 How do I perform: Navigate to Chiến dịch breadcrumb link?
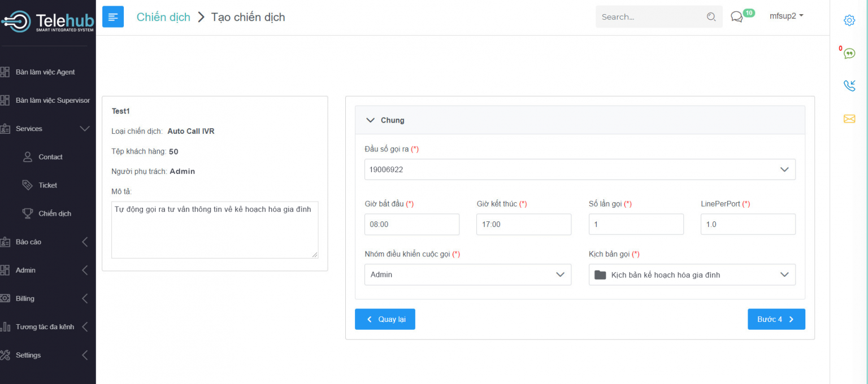163,17
